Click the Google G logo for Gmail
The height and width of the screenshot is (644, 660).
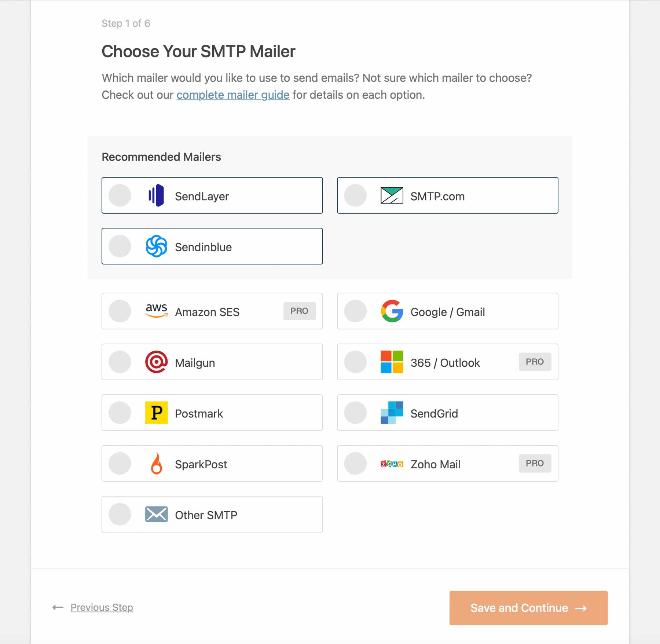pyautogui.click(x=392, y=311)
